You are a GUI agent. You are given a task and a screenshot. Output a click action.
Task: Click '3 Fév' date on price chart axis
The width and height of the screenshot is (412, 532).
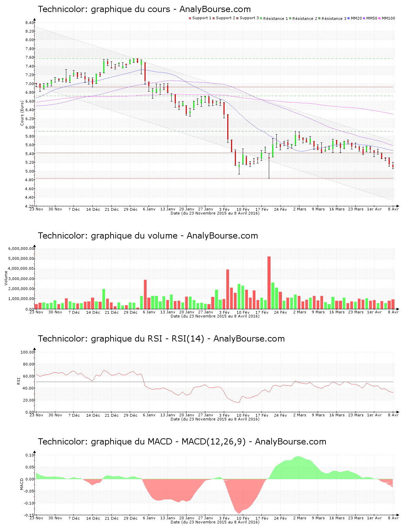[x=224, y=209]
